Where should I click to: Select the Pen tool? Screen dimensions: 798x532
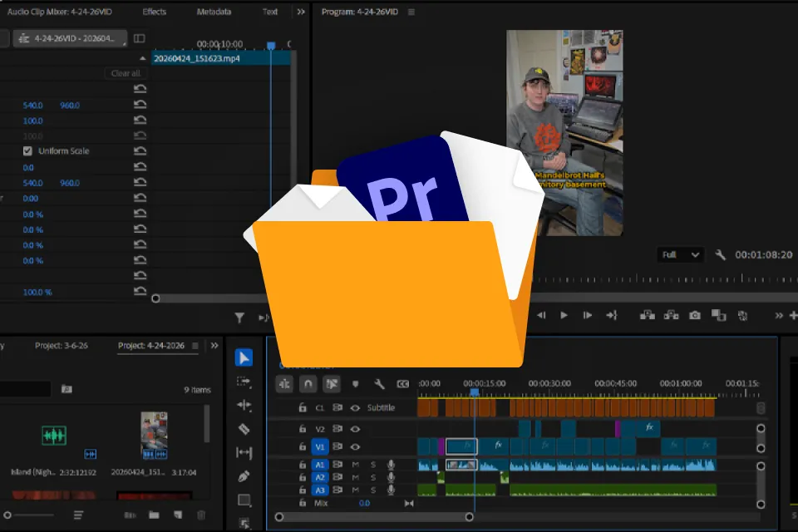click(x=244, y=476)
